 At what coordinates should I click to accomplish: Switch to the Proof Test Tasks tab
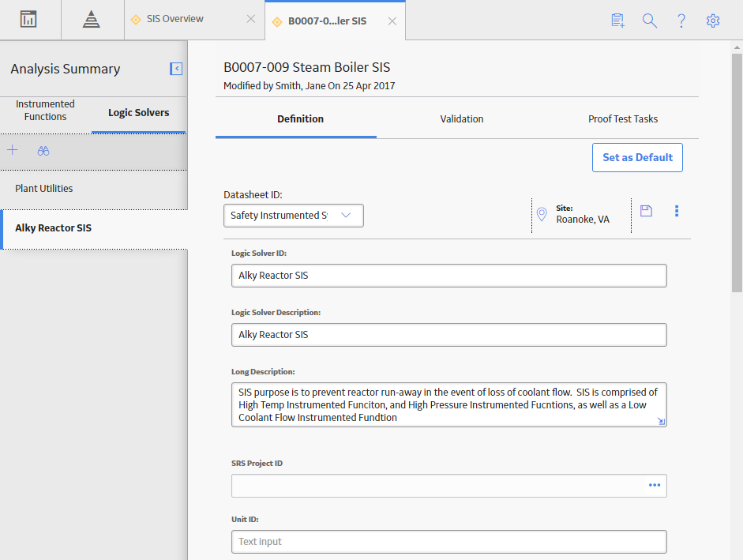(623, 119)
